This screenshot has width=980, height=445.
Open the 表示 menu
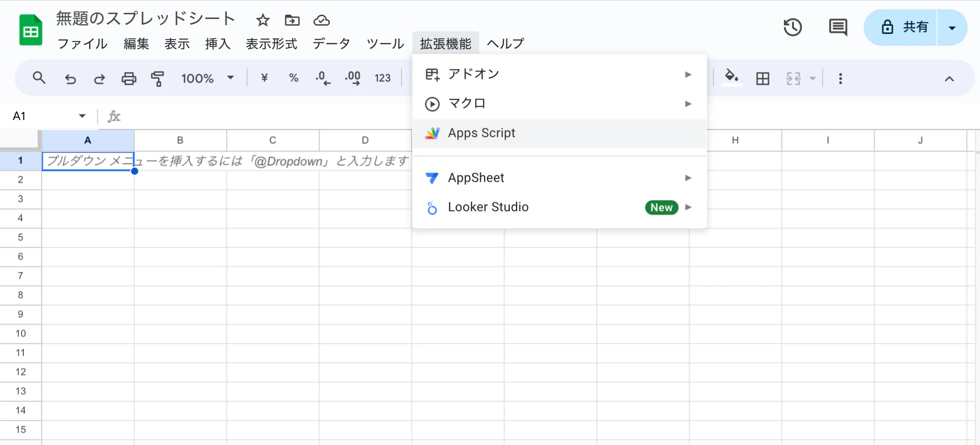[177, 44]
